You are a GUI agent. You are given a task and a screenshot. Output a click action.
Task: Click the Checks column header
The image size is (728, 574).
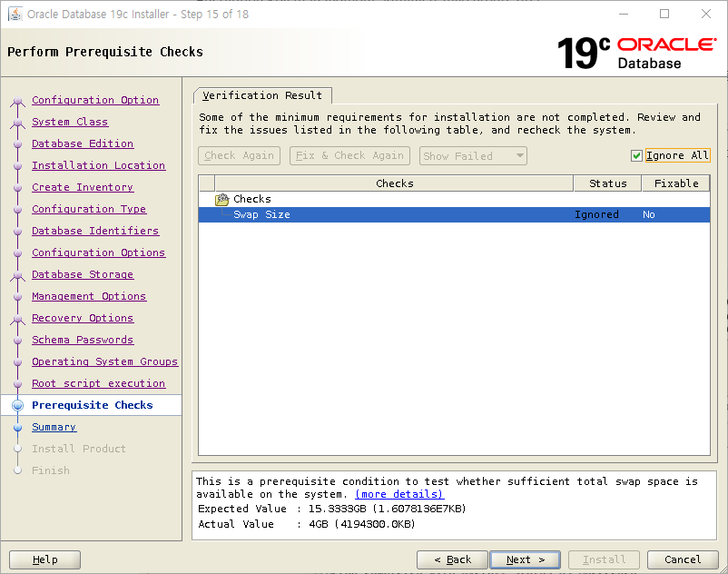(394, 183)
